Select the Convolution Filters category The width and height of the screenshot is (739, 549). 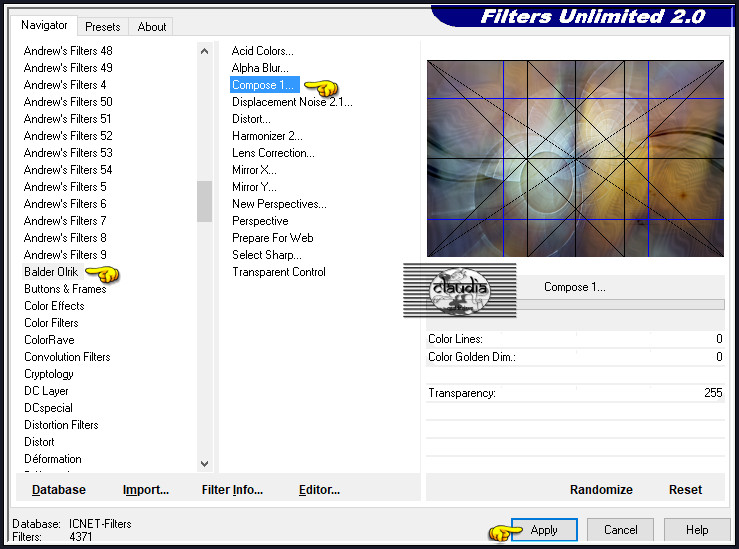point(67,357)
